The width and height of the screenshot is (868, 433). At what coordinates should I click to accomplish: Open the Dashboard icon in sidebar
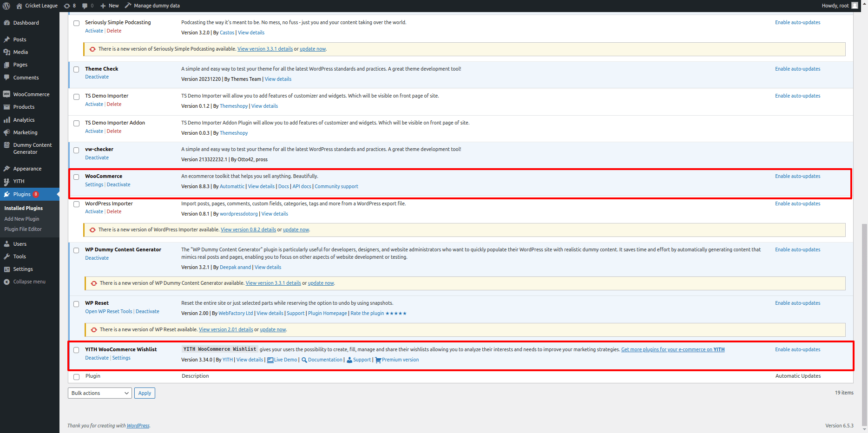tap(7, 23)
